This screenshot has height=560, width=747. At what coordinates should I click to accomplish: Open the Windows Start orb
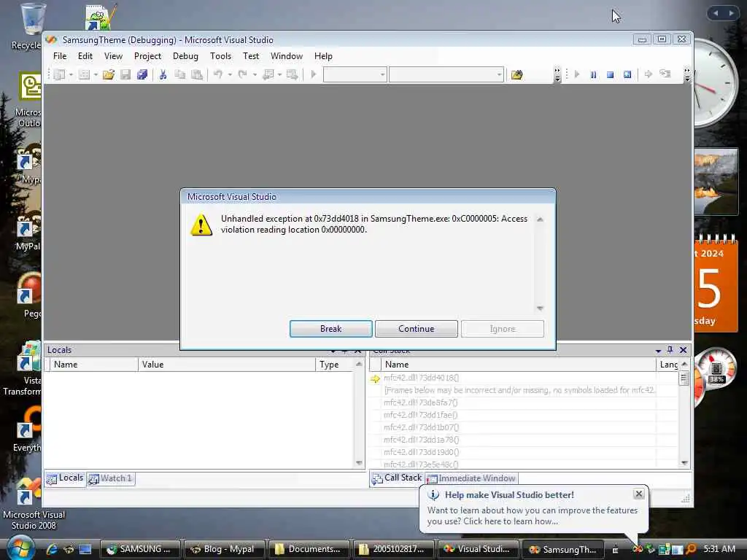click(x=20, y=548)
